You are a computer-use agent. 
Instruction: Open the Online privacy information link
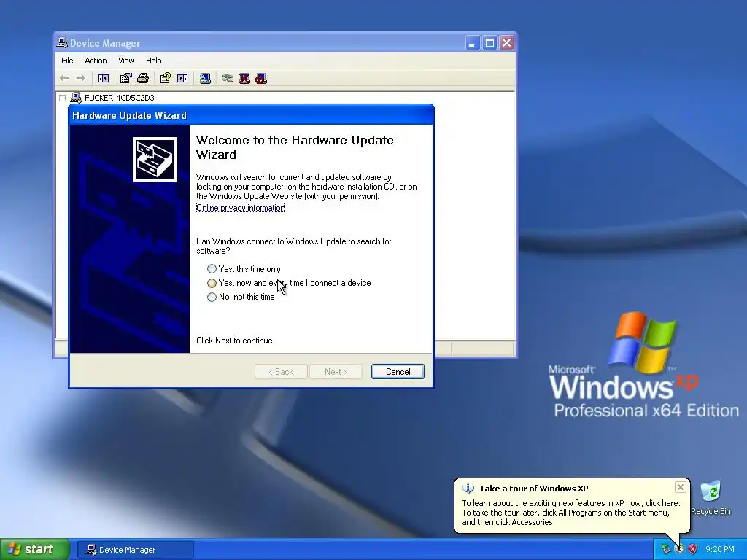pos(241,208)
